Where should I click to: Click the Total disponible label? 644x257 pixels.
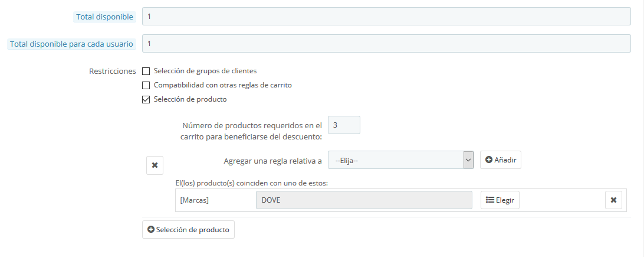[105, 17]
